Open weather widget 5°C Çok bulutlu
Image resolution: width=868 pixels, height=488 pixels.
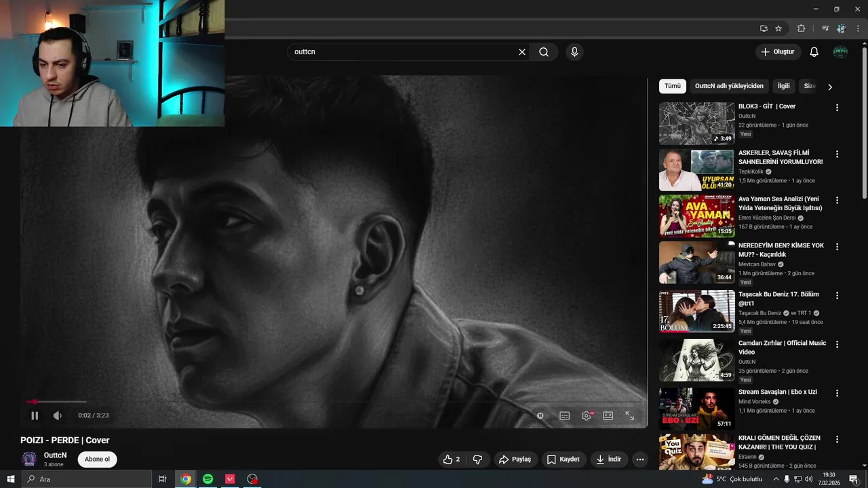[731, 479]
